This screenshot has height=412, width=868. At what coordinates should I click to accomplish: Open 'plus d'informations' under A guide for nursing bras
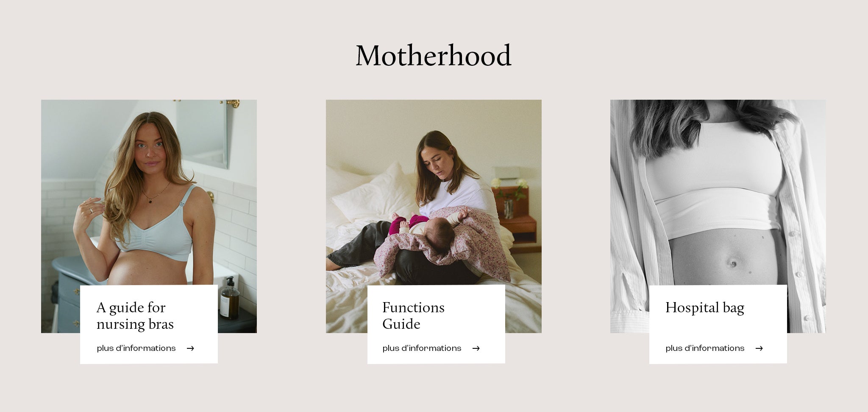pyautogui.click(x=136, y=348)
